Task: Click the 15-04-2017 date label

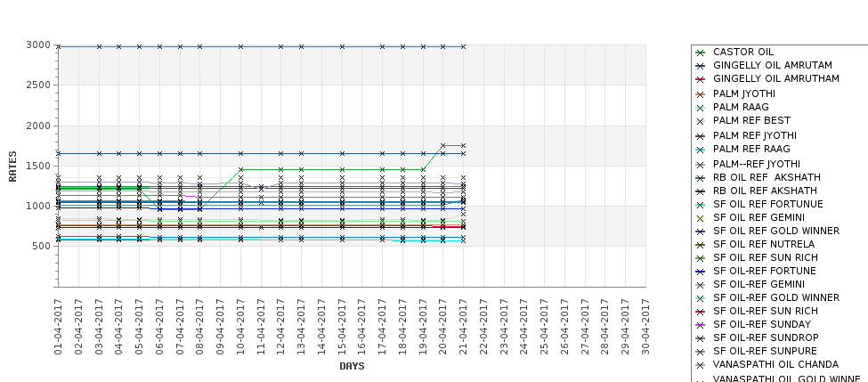Action: [342, 327]
